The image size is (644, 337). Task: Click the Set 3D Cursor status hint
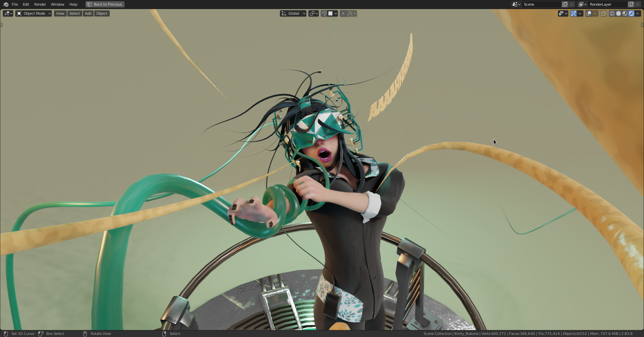click(23, 334)
